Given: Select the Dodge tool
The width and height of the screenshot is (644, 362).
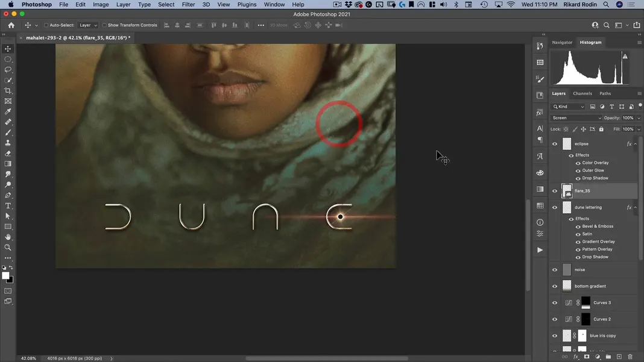Looking at the screenshot, I should (8, 185).
